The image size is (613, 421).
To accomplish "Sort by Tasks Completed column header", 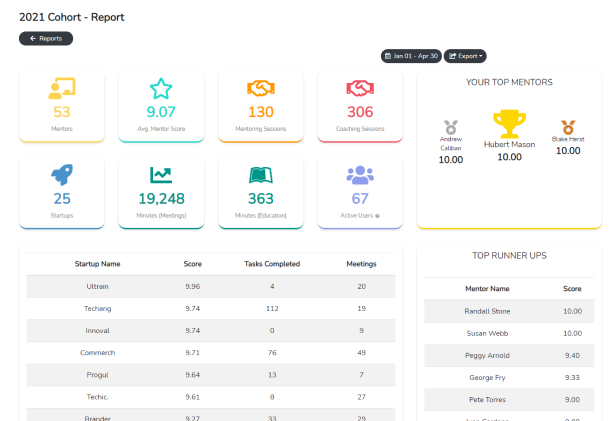I will pos(272,264).
